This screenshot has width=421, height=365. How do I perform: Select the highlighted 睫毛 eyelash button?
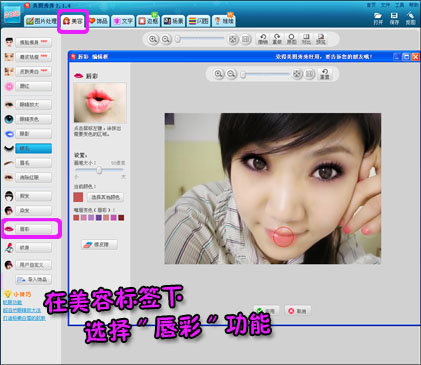(33, 148)
